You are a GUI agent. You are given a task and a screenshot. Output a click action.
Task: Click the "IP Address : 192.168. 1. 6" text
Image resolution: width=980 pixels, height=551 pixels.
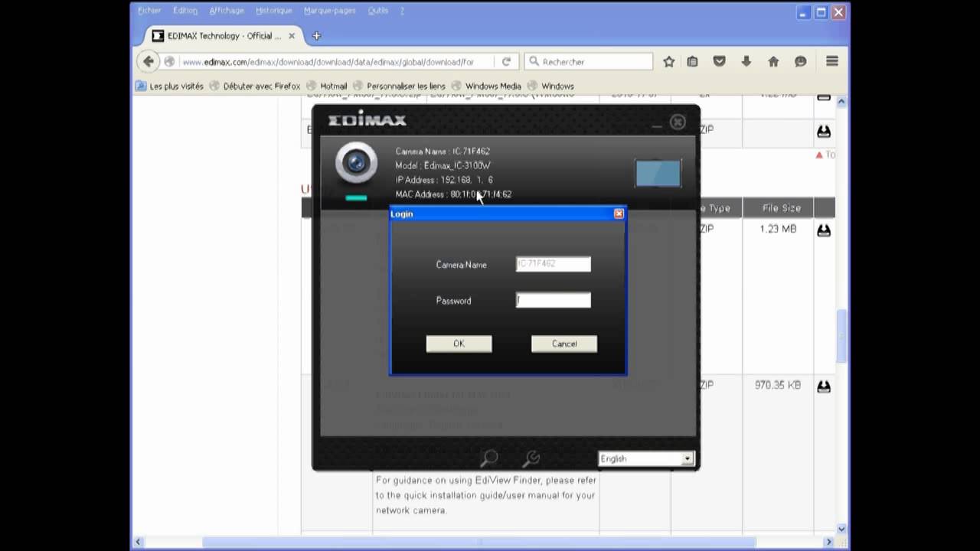(x=444, y=180)
